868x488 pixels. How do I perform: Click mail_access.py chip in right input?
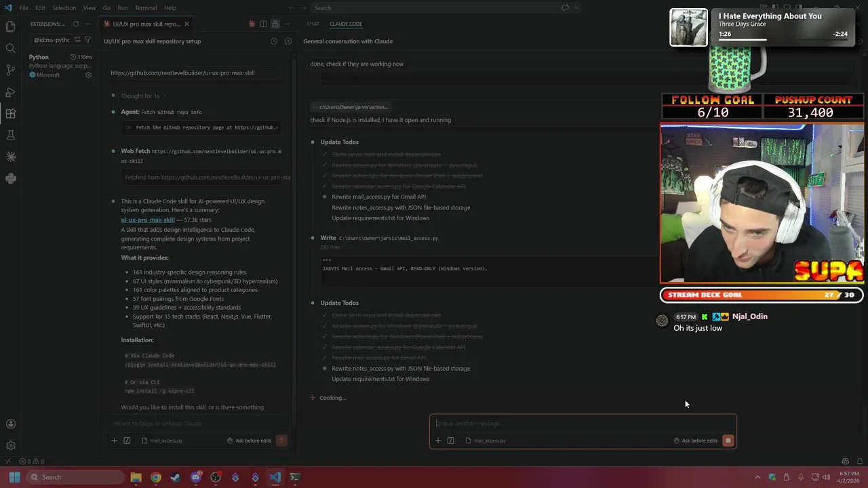[486, 441]
